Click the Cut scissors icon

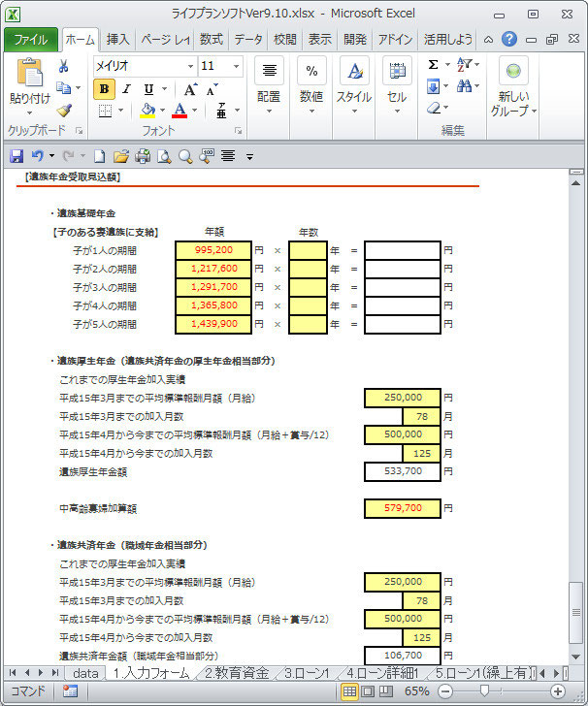(x=63, y=66)
